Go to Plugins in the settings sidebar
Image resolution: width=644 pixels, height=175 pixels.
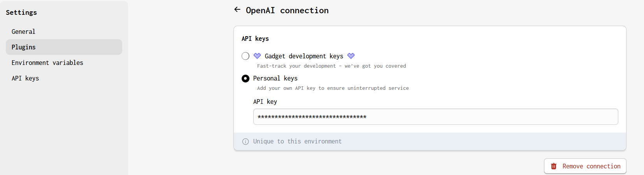coord(24,47)
